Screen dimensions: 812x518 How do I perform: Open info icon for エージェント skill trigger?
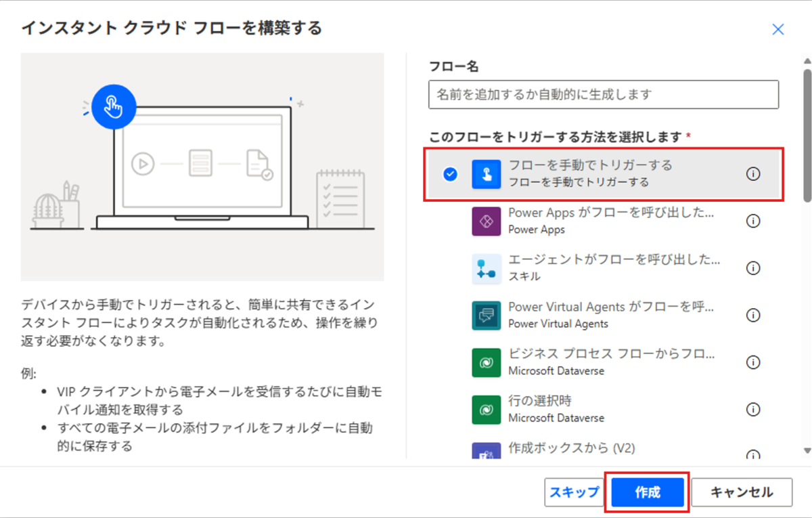coord(752,268)
